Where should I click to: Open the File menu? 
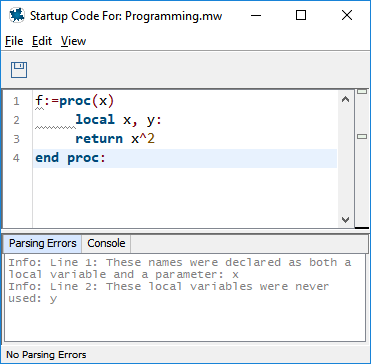pos(14,41)
